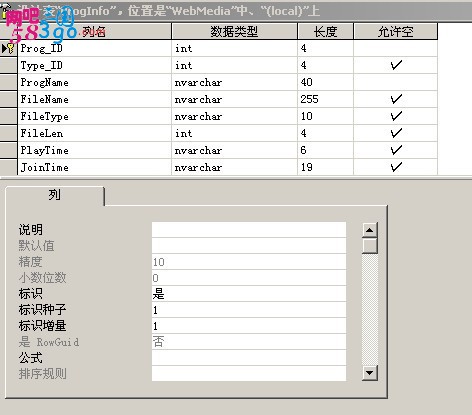Click the down arrow of the properties scrollbar
This screenshot has width=472, height=415.
[369, 373]
